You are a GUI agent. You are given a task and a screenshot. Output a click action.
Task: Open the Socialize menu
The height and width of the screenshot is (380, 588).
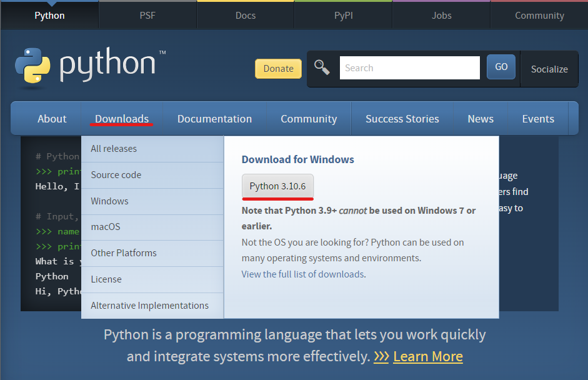pos(549,69)
